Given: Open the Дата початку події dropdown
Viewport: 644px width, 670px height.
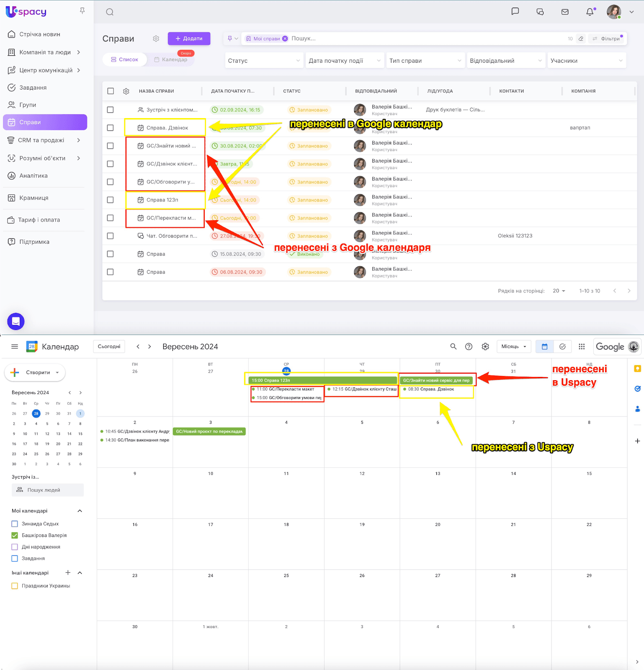Looking at the screenshot, I should pos(345,61).
